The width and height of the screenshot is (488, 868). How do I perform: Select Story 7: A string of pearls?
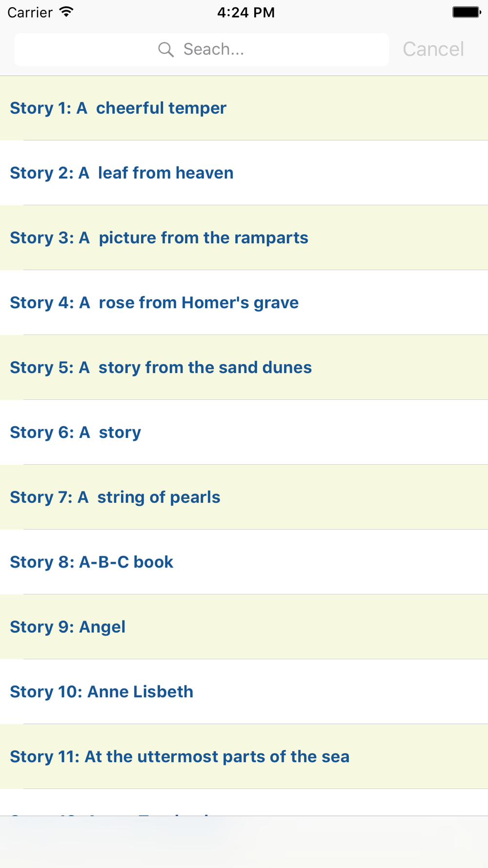[244, 497]
